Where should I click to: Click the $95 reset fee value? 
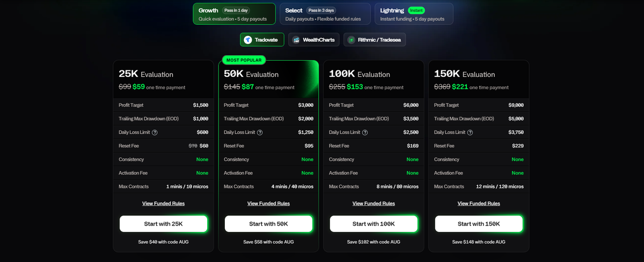[309, 146]
